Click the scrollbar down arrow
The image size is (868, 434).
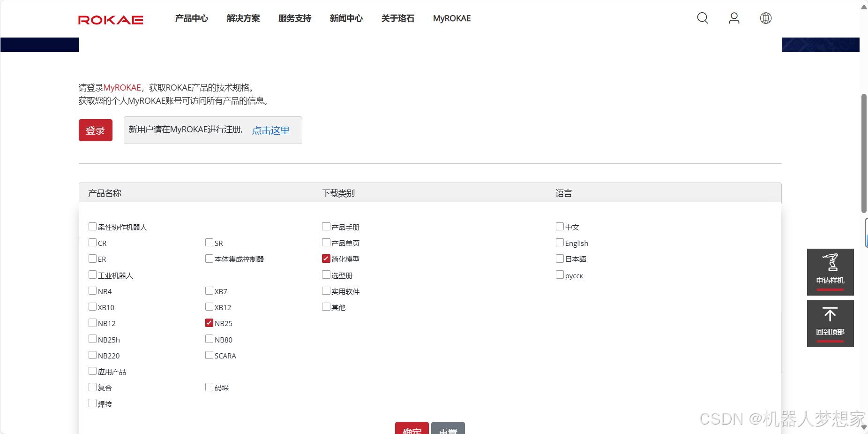(x=864, y=427)
